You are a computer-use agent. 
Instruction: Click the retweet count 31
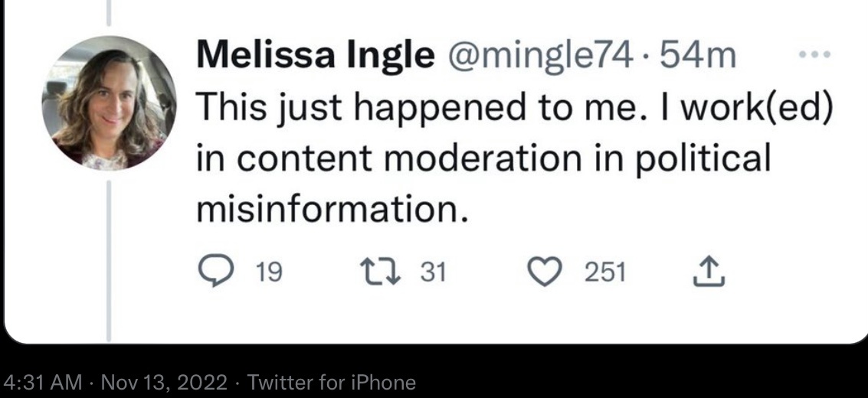pos(434,272)
